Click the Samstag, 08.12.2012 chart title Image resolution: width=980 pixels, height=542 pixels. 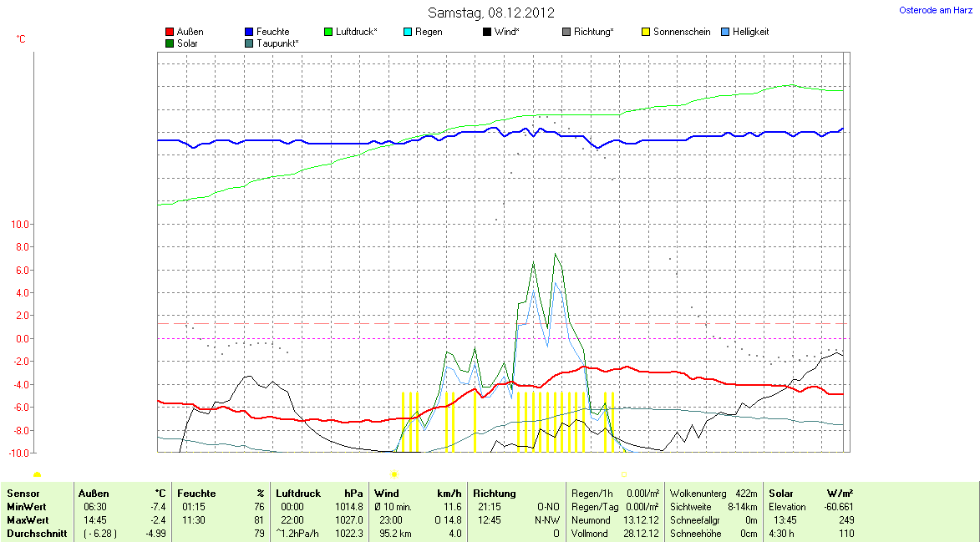[490, 13]
